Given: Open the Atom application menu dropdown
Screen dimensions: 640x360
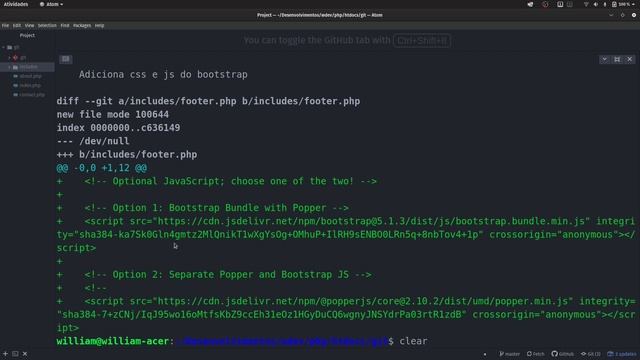Looking at the screenshot, I should tap(51, 4).
